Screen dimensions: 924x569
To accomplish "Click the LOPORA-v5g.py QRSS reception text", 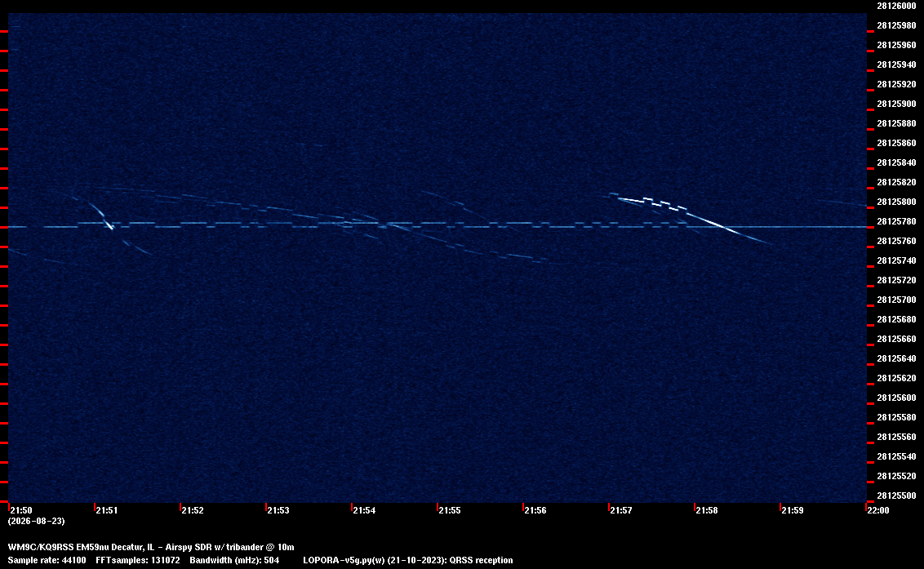I will point(408,560).
